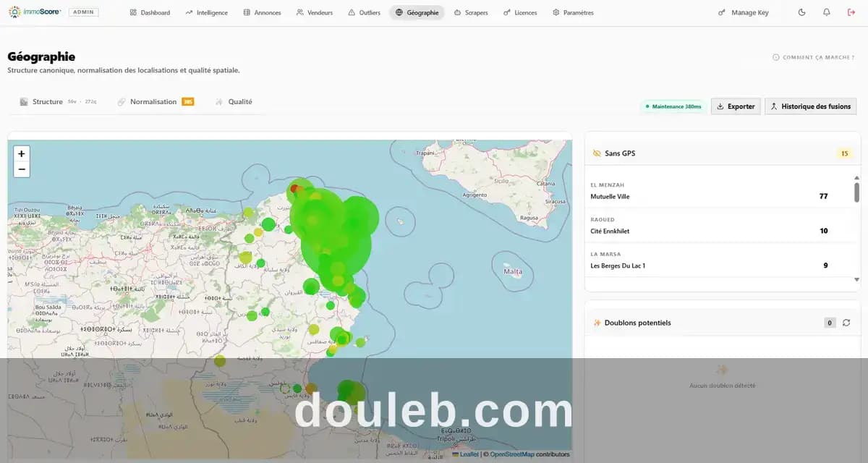Click the Tizi Ouzou map label
Image resolution: width=868 pixels, height=463 pixels.
(x=27, y=208)
